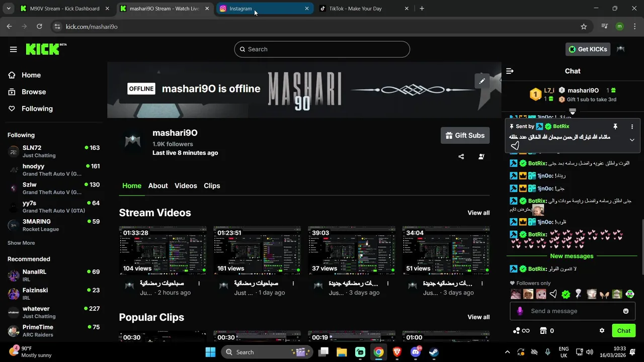Share the channel with the share icon

click(x=461, y=156)
